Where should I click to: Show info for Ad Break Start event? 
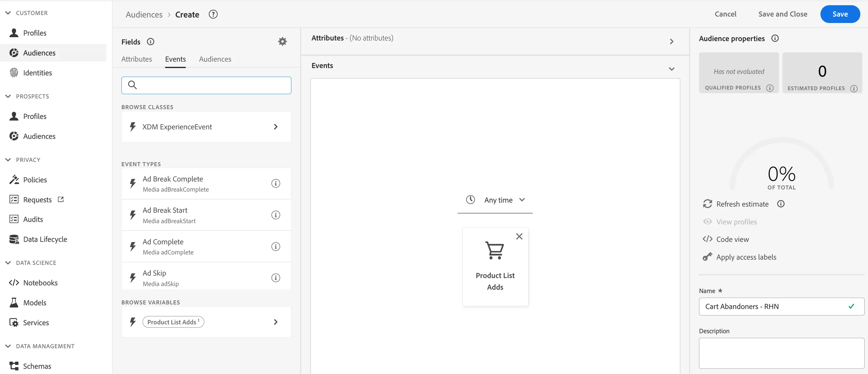coord(276,215)
